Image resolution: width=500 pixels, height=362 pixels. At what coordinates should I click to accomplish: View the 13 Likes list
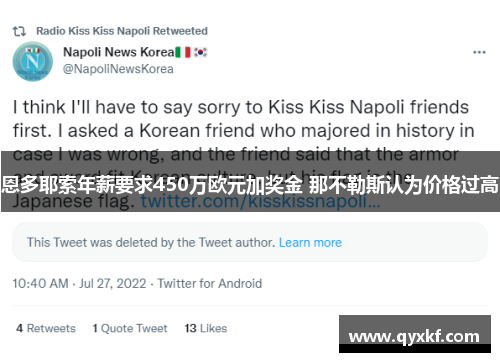206,328
